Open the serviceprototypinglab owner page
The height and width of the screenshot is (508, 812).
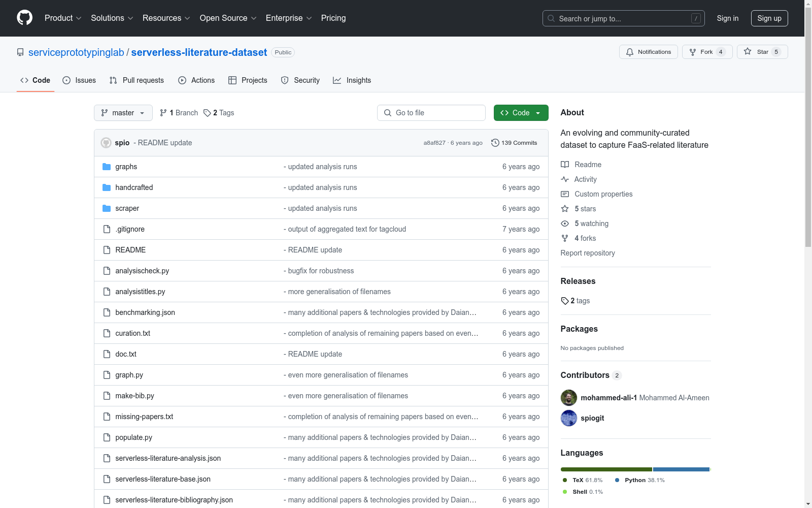(76, 52)
